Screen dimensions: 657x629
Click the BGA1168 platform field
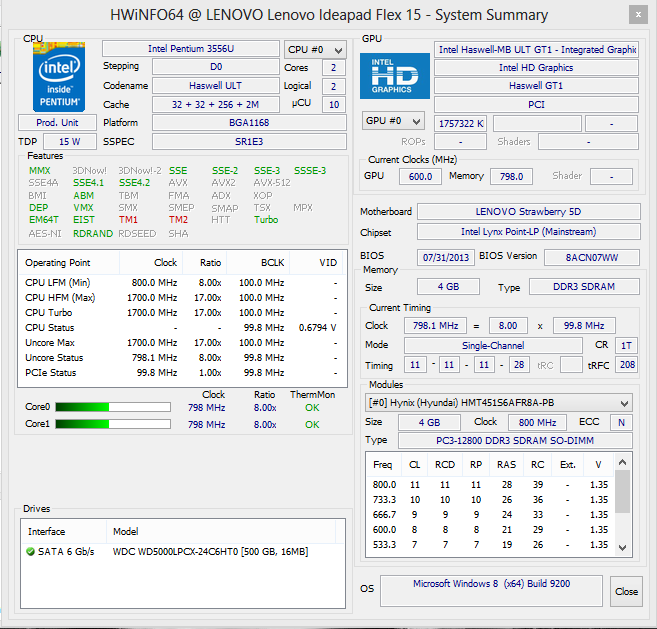coord(249,123)
